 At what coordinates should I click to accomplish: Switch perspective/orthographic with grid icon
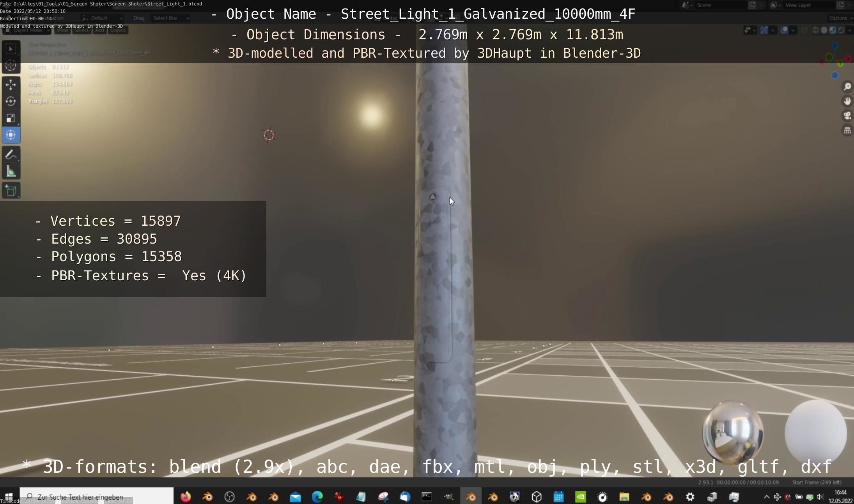[x=847, y=130]
